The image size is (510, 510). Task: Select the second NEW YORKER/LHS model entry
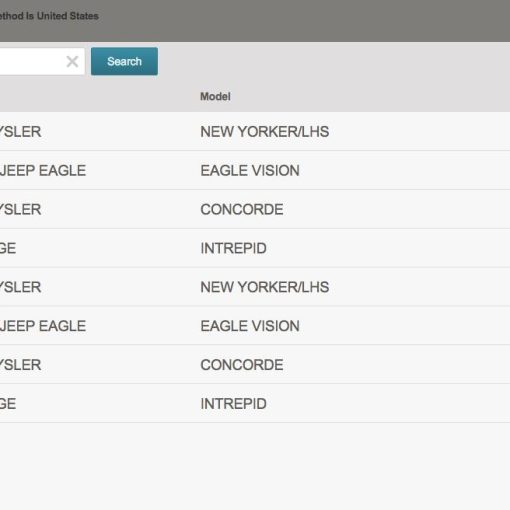tap(265, 287)
